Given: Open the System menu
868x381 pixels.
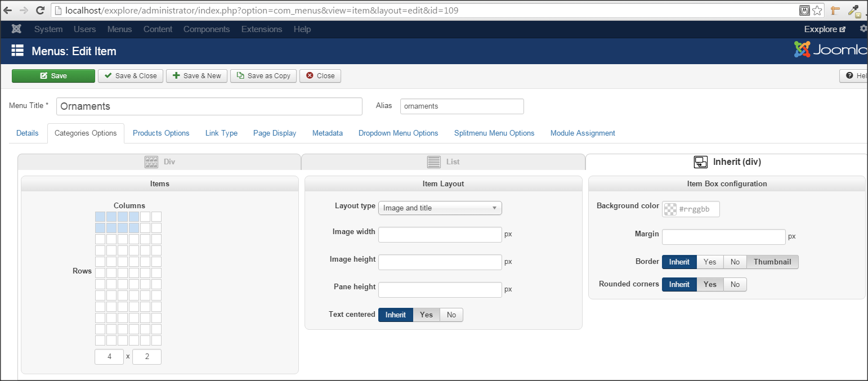Looking at the screenshot, I should [x=48, y=29].
